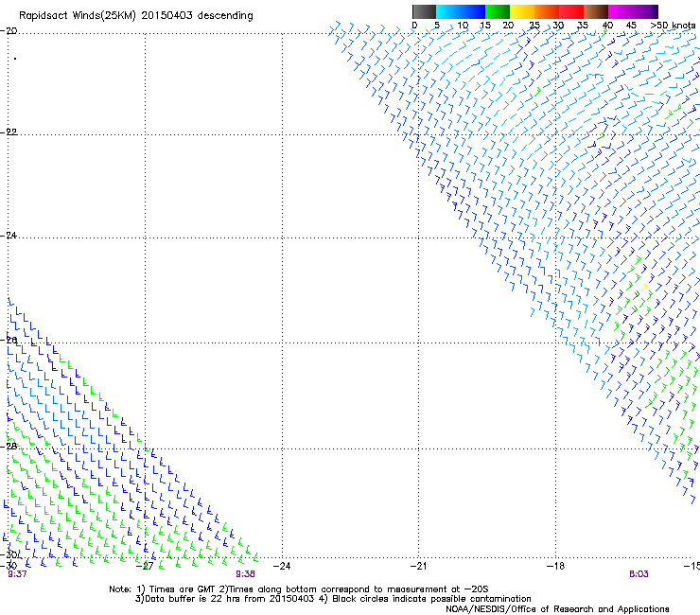Click the '-27' longitude axis label
The width and height of the screenshot is (700, 615).
[145, 566]
